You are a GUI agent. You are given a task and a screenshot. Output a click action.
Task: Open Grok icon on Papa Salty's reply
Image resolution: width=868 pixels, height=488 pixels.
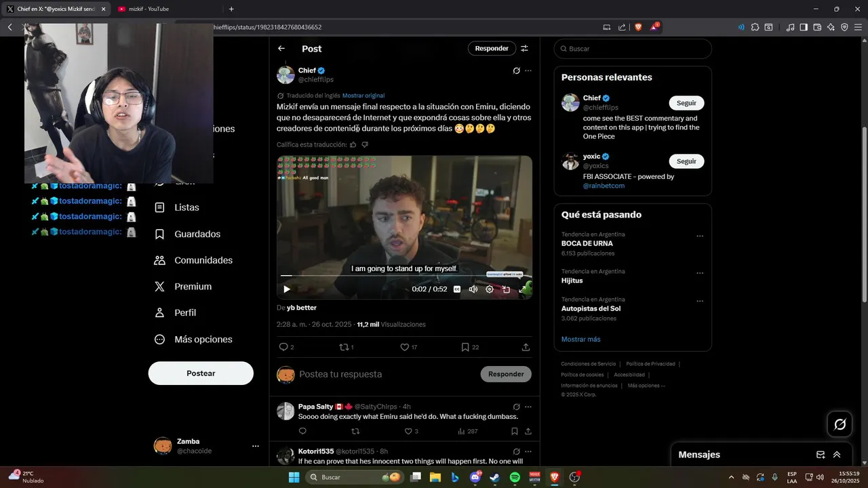pos(516,407)
